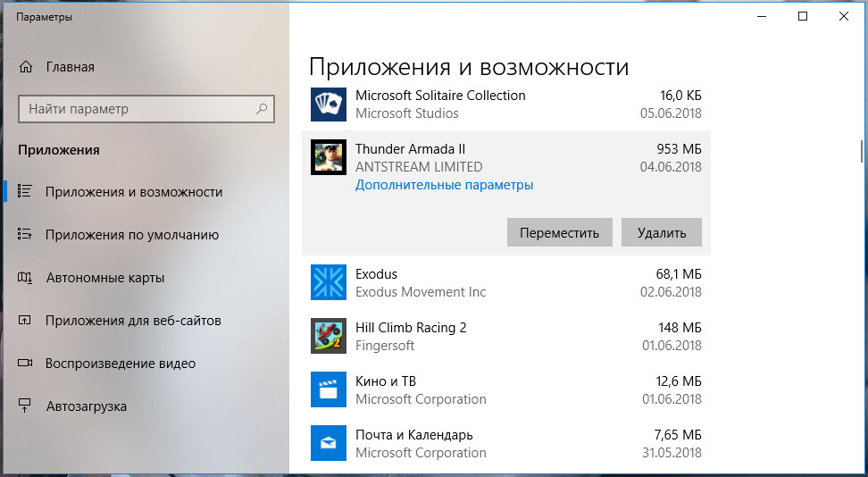Click the magnifier icon in search box
Image resolution: width=868 pixels, height=477 pixels.
pyautogui.click(x=262, y=109)
